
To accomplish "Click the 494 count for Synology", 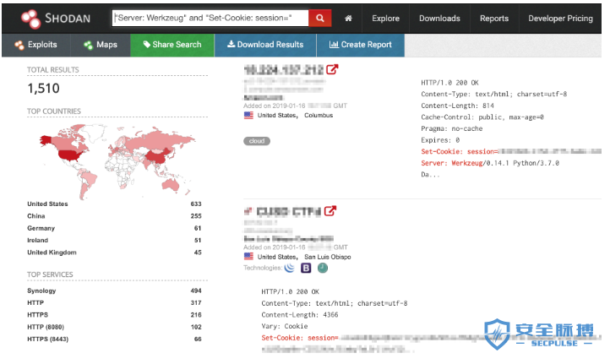I will (x=196, y=291).
